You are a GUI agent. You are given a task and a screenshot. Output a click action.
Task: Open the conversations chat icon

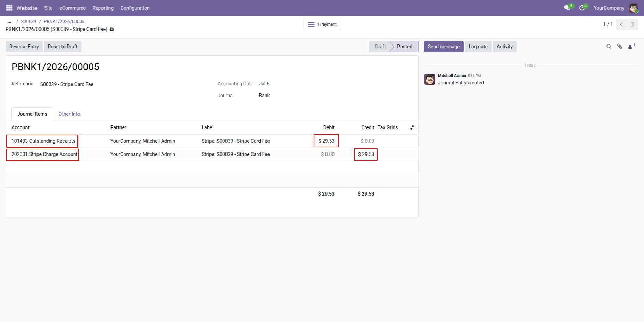pyautogui.click(x=567, y=8)
